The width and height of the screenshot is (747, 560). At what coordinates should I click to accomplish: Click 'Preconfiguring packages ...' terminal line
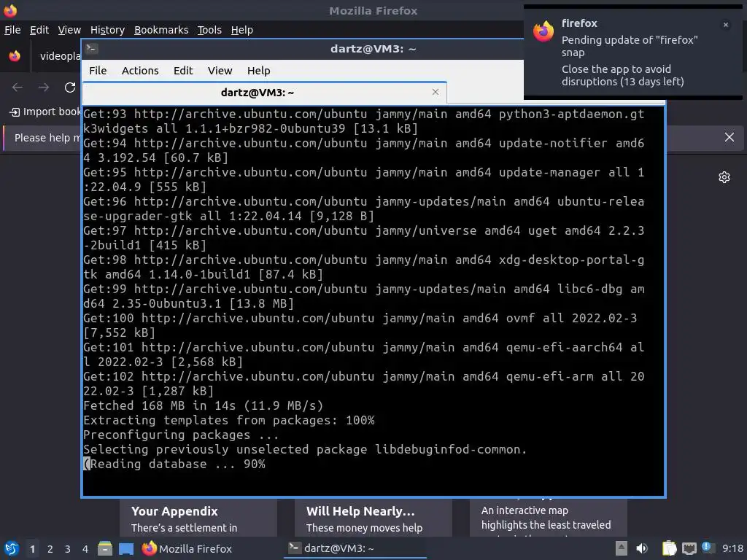tap(181, 435)
